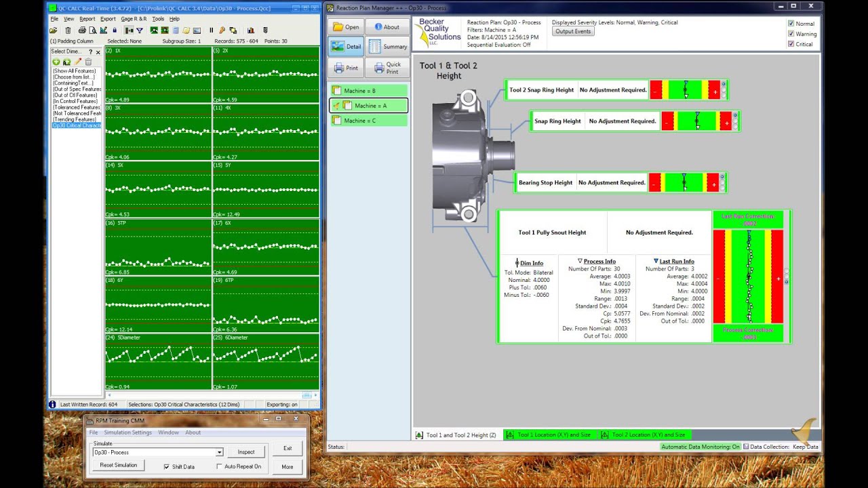Open the File menu in QC-CALC
This screenshot has width=868, height=488.
(54, 19)
